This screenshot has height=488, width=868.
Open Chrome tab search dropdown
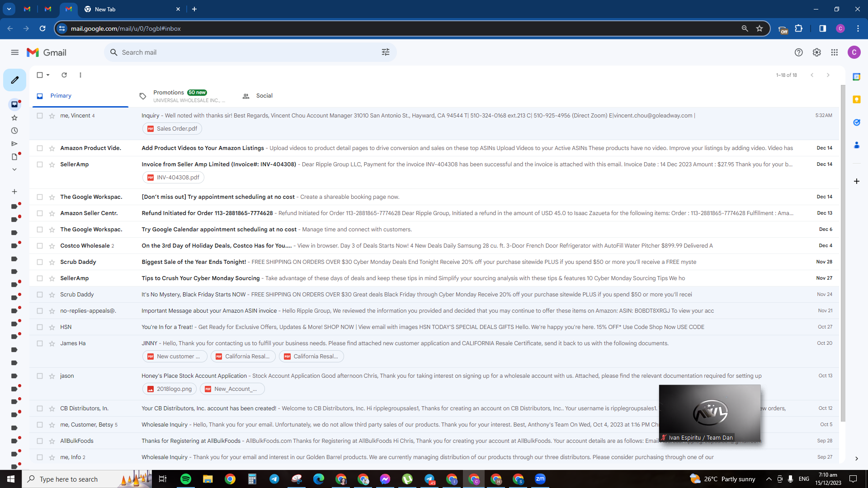coord(9,9)
